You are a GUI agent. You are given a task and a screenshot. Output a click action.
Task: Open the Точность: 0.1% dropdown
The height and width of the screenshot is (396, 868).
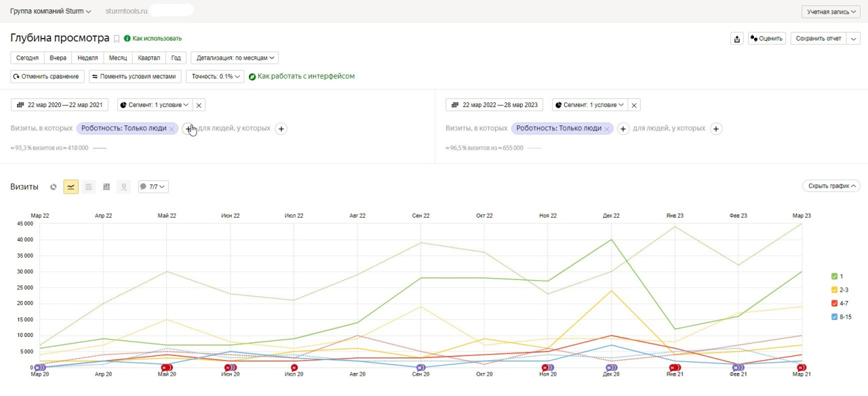[x=215, y=77]
